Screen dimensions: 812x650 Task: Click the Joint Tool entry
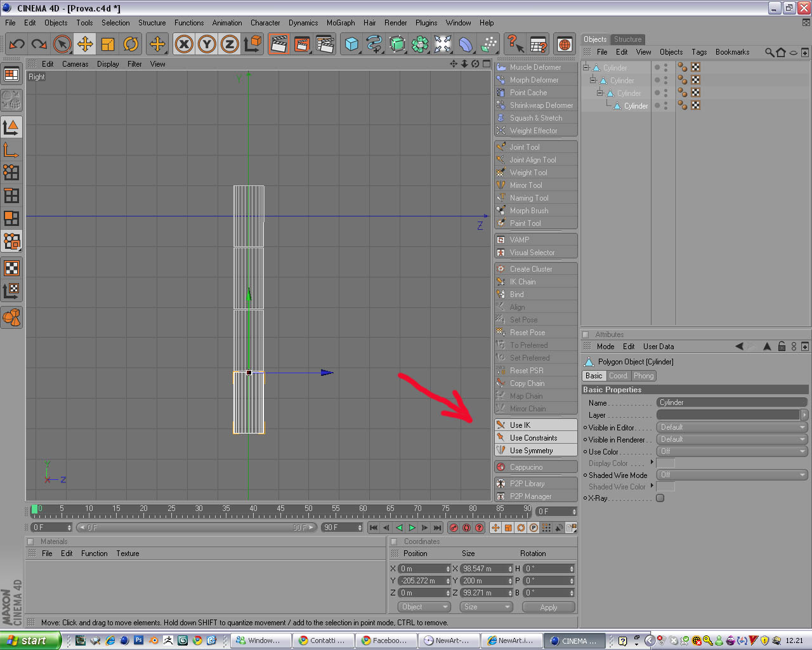click(x=536, y=147)
